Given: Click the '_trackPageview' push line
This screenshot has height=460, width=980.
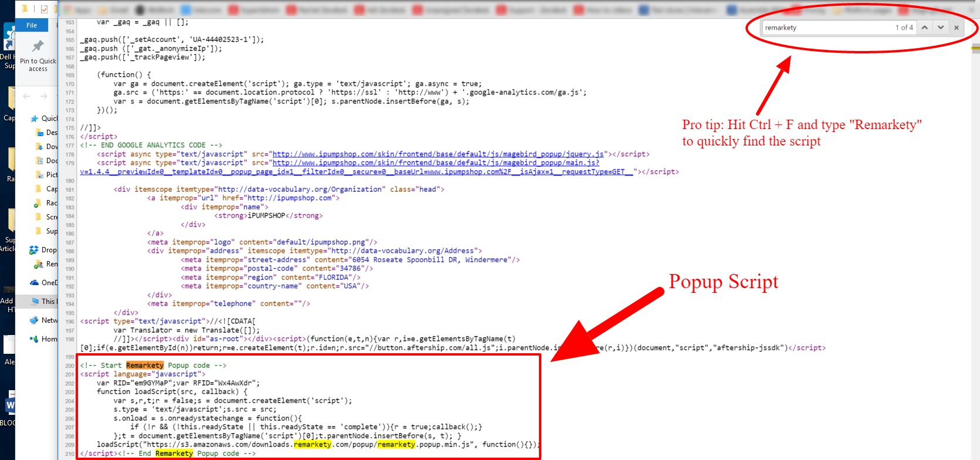Looking at the screenshot, I should point(143,58).
